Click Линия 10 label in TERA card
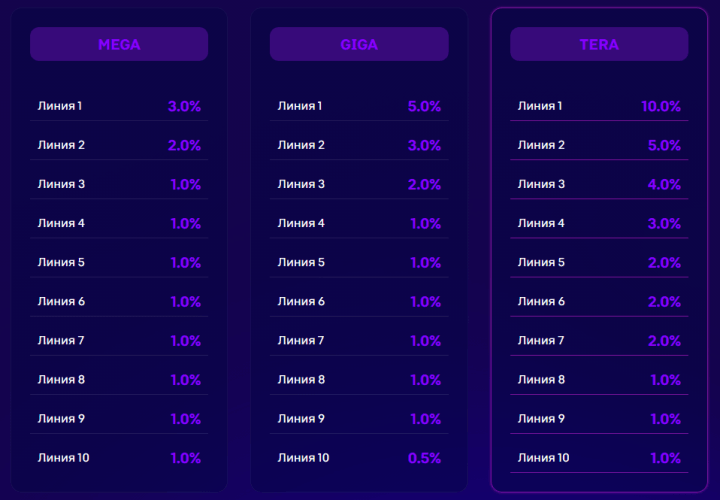This screenshot has width=720, height=500. [544, 458]
